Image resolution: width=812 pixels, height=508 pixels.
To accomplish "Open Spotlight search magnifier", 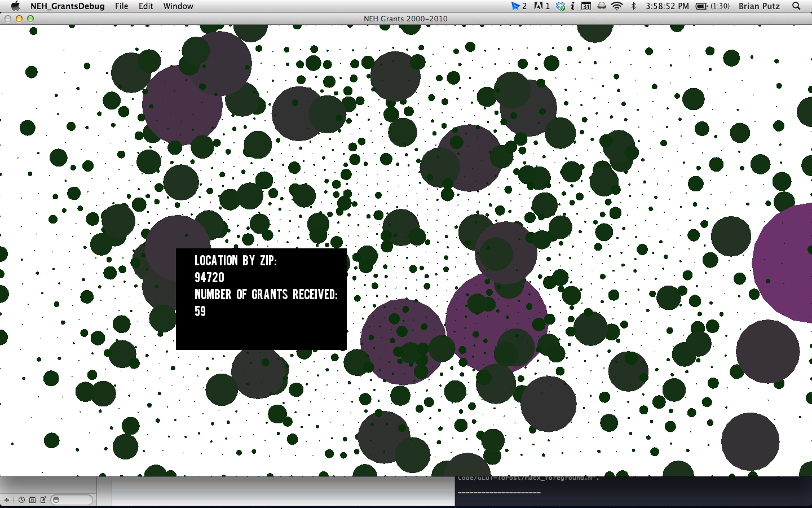I will (796, 6).
